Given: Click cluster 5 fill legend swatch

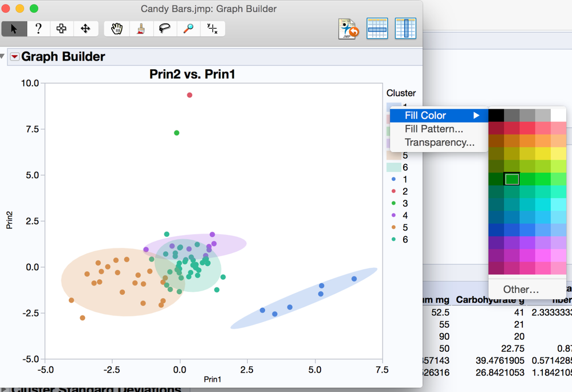Looking at the screenshot, I should 393,155.
